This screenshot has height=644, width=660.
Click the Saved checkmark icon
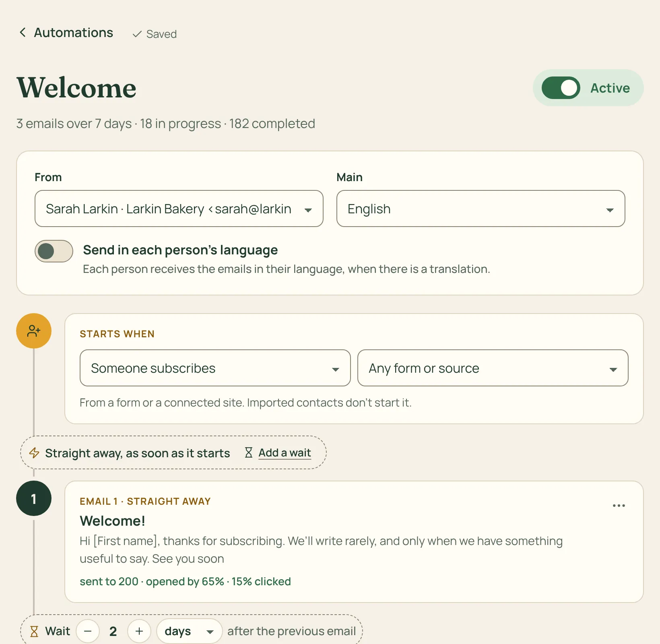click(x=137, y=34)
